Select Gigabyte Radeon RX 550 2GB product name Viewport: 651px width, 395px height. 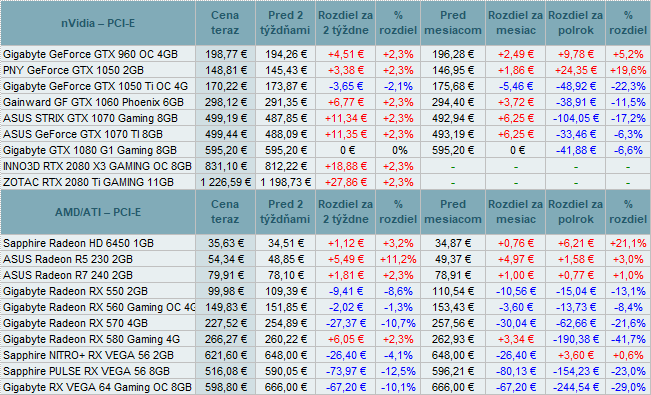(x=75, y=291)
